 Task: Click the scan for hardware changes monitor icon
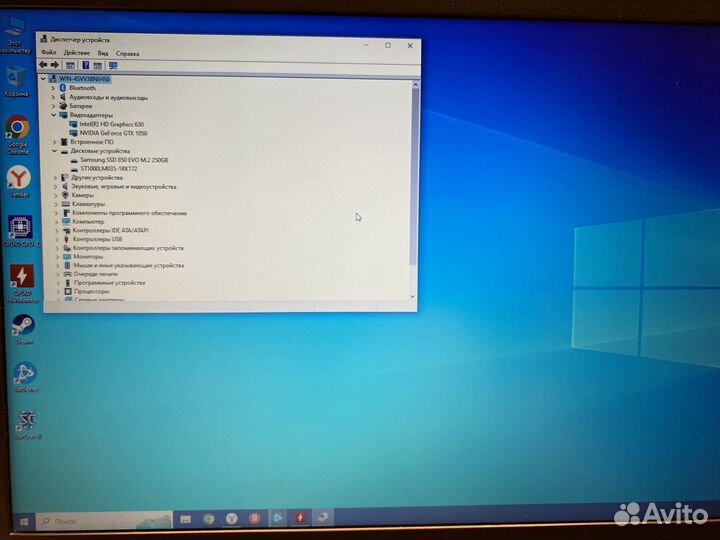click(x=113, y=65)
